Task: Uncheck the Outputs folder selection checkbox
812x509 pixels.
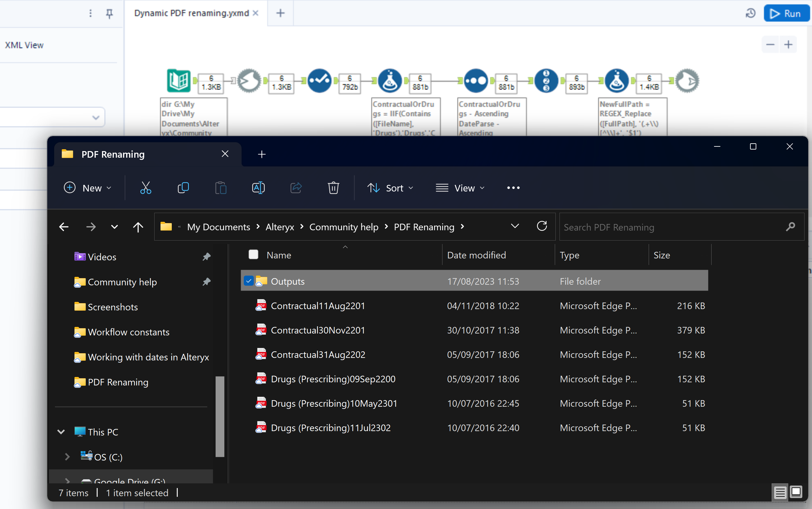Action: click(249, 280)
